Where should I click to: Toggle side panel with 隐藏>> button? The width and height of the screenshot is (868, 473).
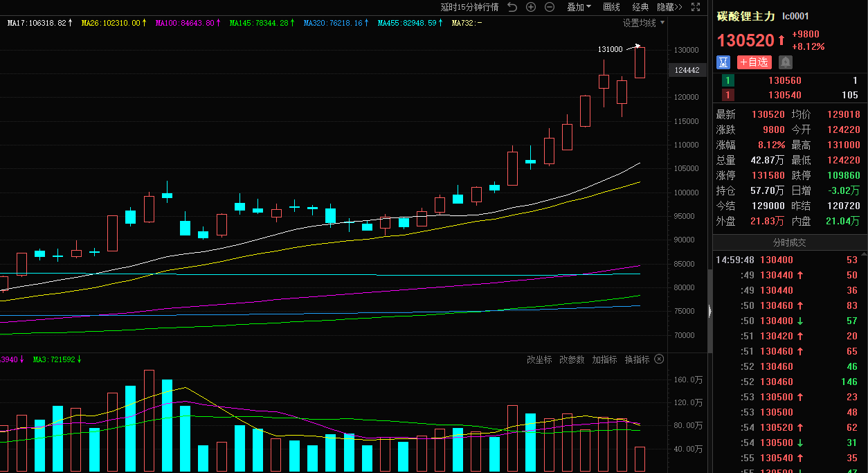click(x=669, y=7)
